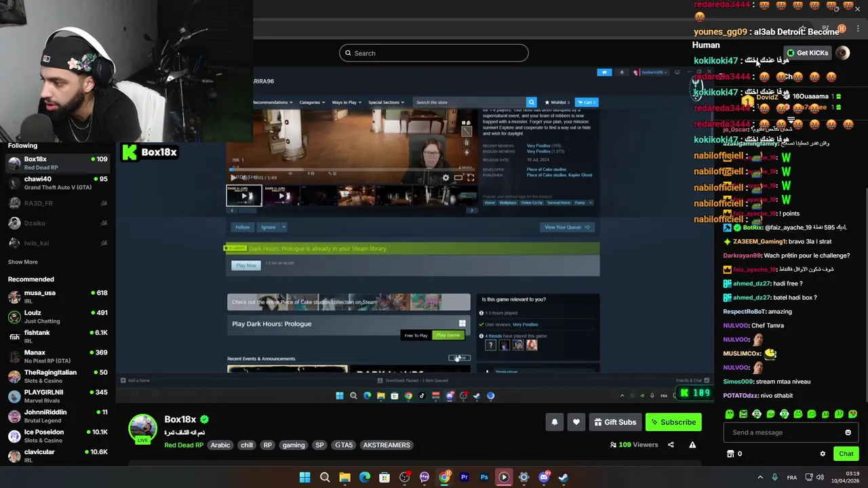Open Photoshop from taskbar

click(484, 477)
